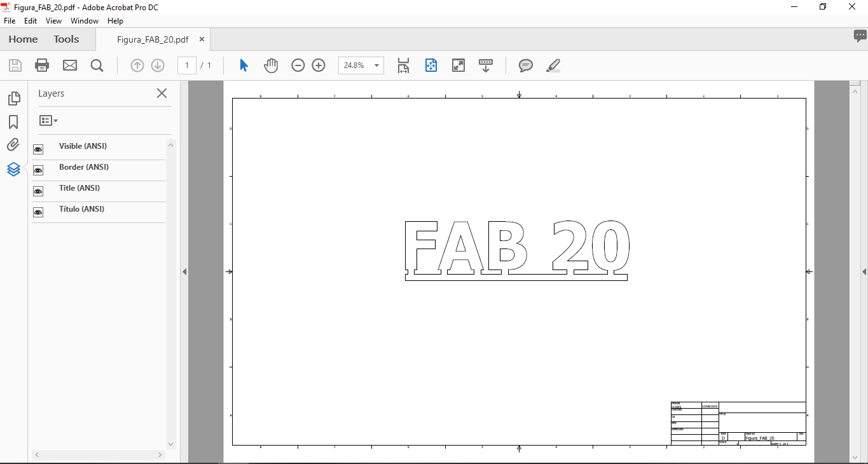Add a sticky note comment
Screen dimensions: 868x464
coord(526,65)
